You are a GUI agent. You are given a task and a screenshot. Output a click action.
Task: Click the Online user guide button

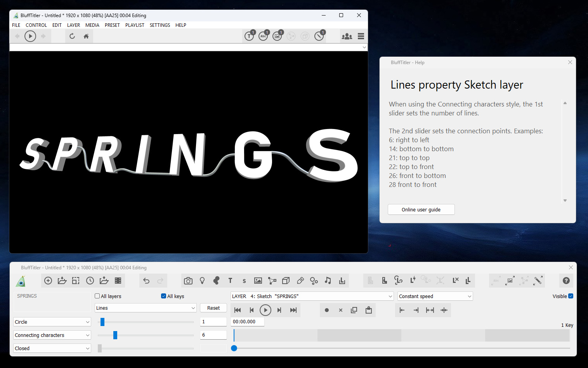pos(421,209)
